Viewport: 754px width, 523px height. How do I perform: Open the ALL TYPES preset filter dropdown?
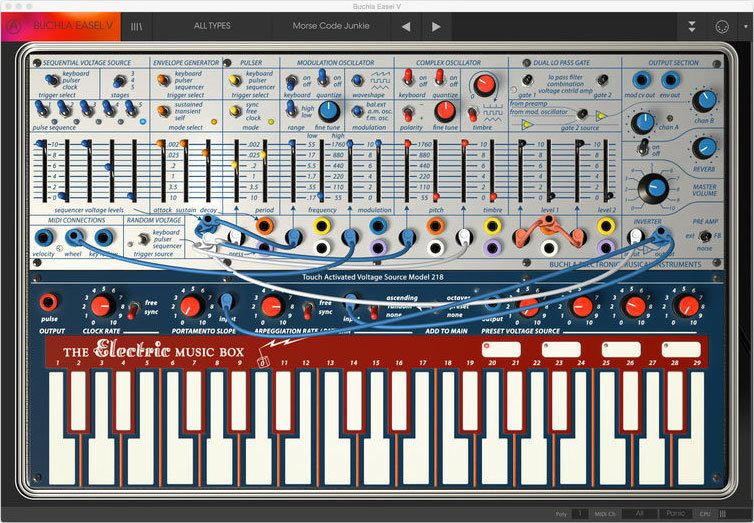pos(212,26)
